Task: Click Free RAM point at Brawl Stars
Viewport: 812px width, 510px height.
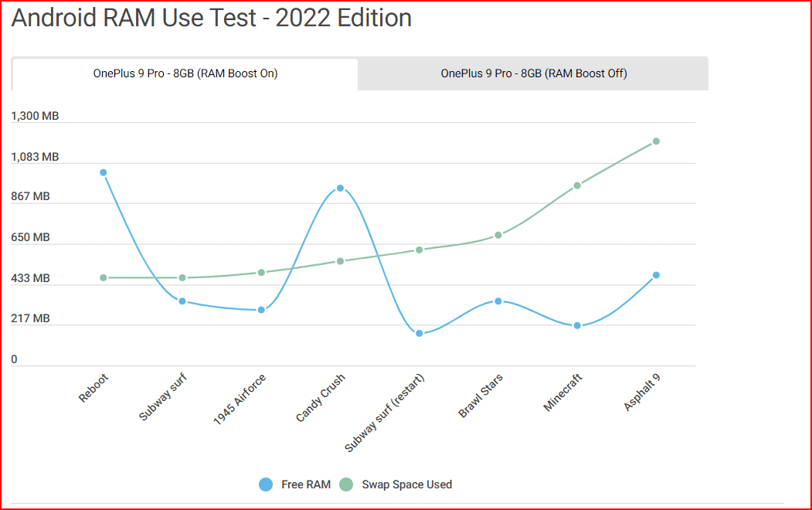Action: pyautogui.click(x=498, y=301)
